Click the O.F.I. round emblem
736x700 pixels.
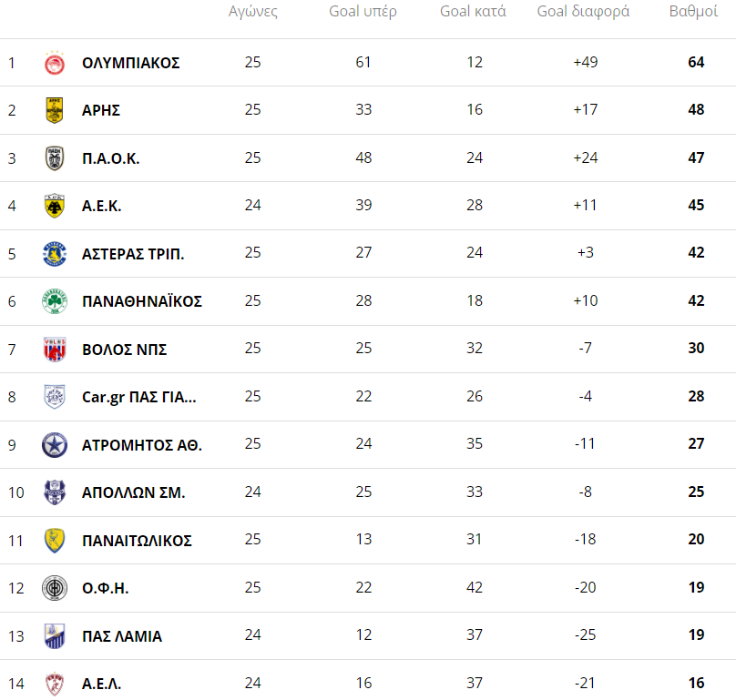pos(55,588)
